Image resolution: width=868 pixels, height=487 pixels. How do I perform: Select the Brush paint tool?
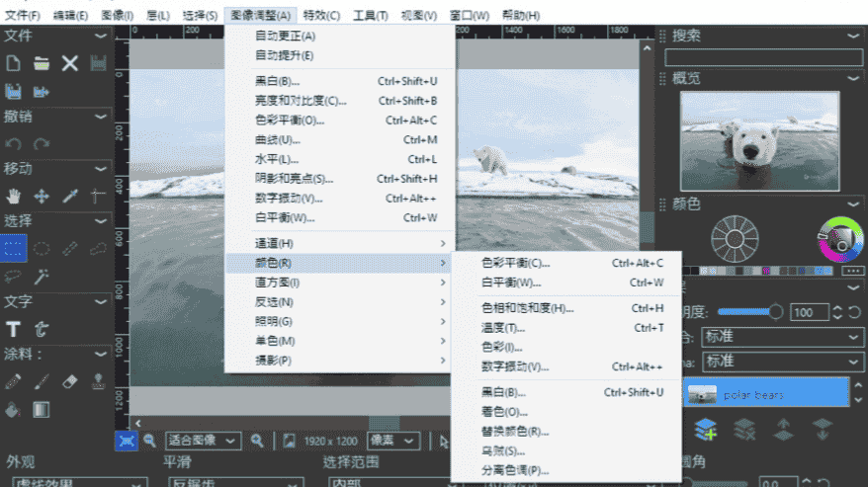coord(42,381)
